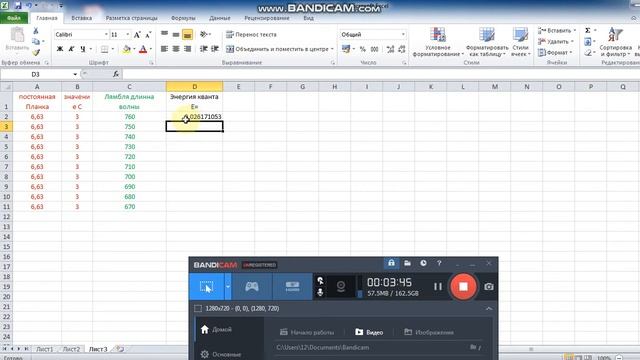Apply percent style to the cell

pos(362,49)
